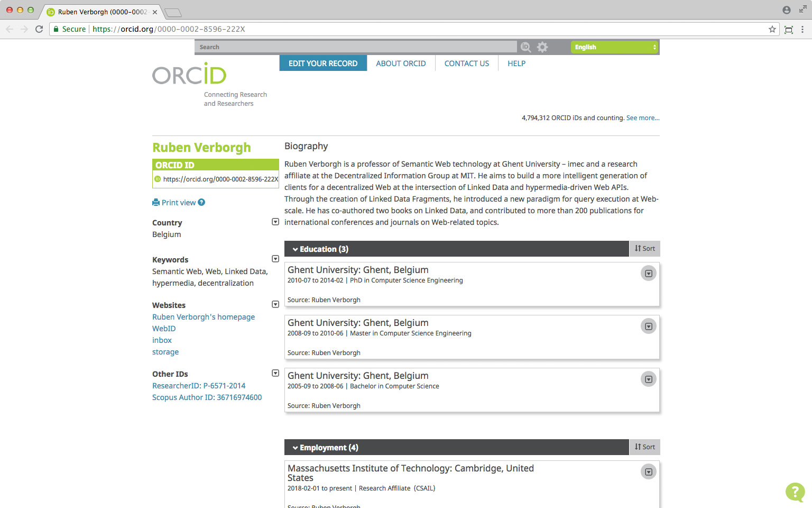
Task: Open the storage website link
Action: [165, 352]
